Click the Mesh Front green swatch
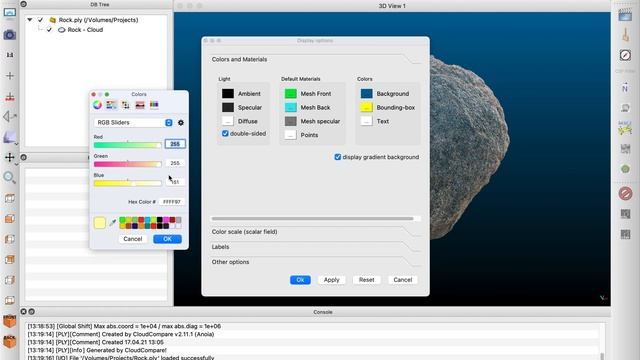This screenshot has height=360, width=640. (x=291, y=94)
